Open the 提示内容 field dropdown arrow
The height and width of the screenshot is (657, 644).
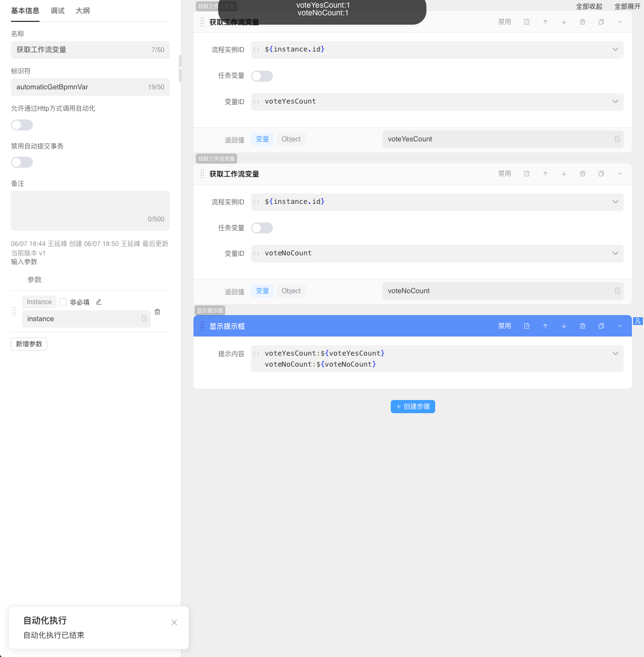[x=615, y=353]
